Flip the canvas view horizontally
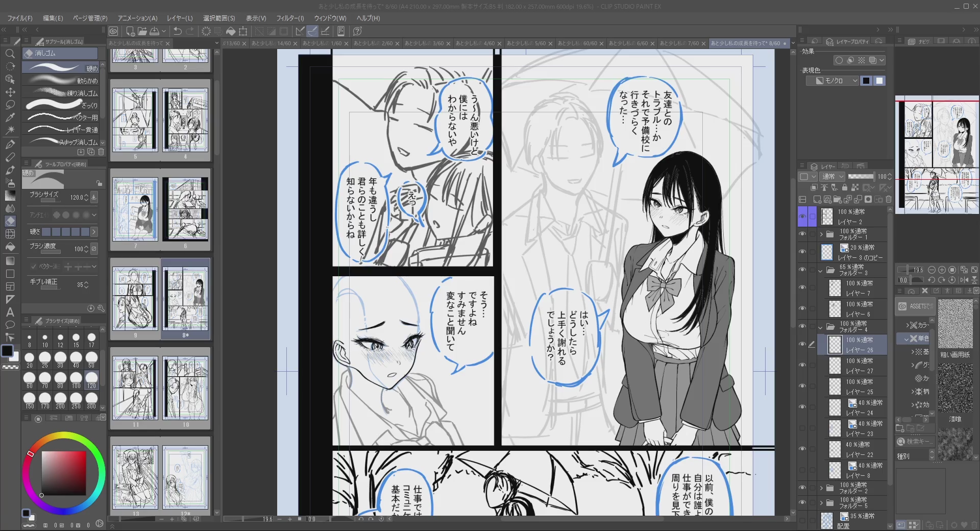 click(x=964, y=280)
